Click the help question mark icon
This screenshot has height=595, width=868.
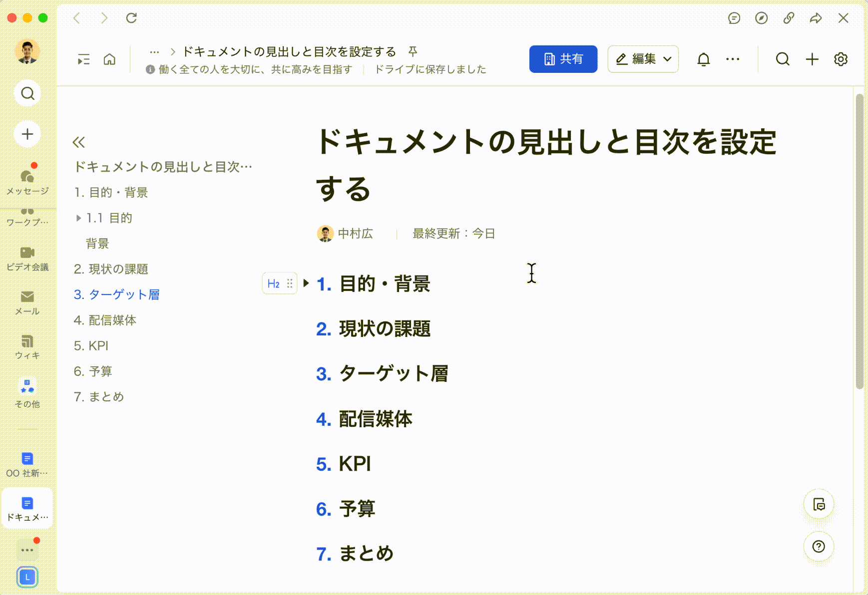(819, 547)
